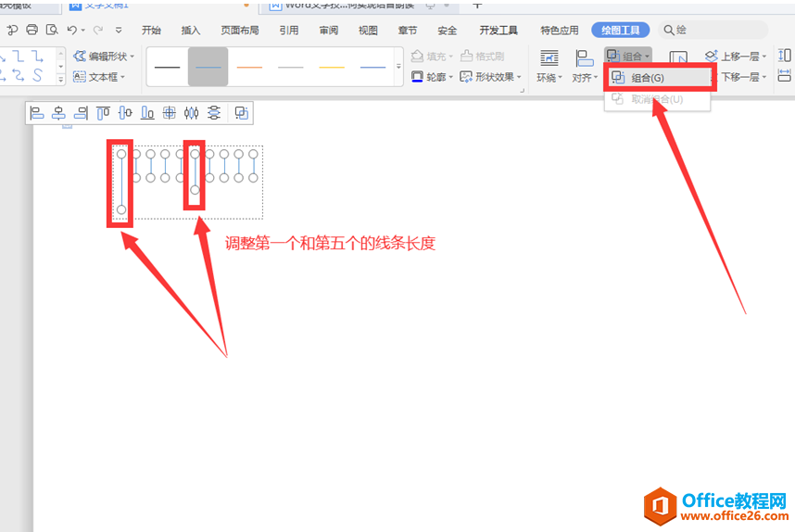The height and width of the screenshot is (532, 795).
Task: Select the S-curve shape in shapes gallery
Action: point(37,76)
